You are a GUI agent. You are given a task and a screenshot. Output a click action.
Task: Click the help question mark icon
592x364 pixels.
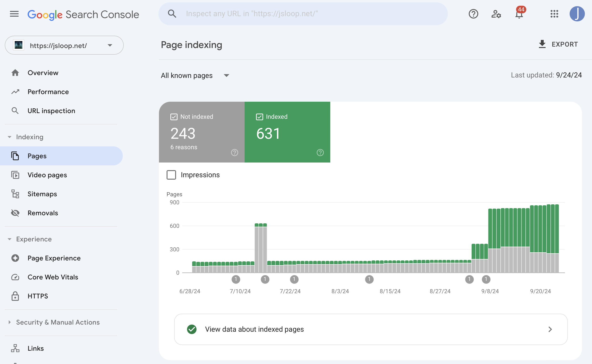coord(473,14)
